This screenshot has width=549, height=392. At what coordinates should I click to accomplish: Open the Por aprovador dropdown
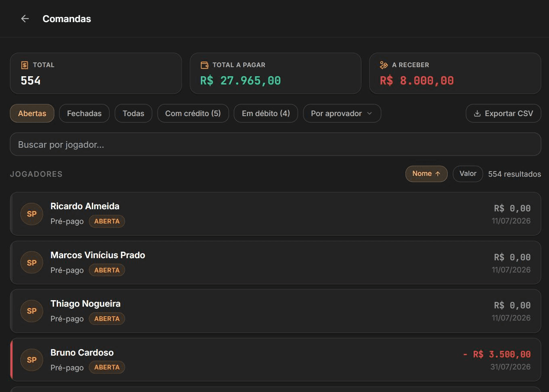pos(342,113)
